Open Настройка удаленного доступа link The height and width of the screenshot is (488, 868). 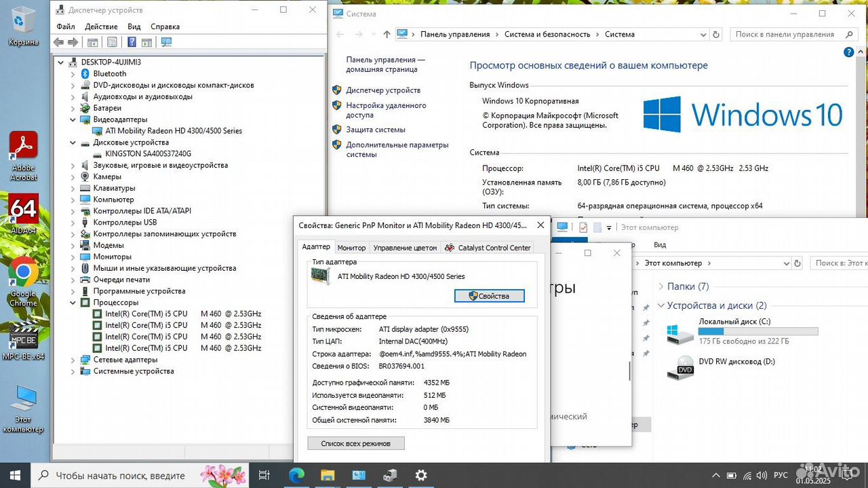[386, 110]
